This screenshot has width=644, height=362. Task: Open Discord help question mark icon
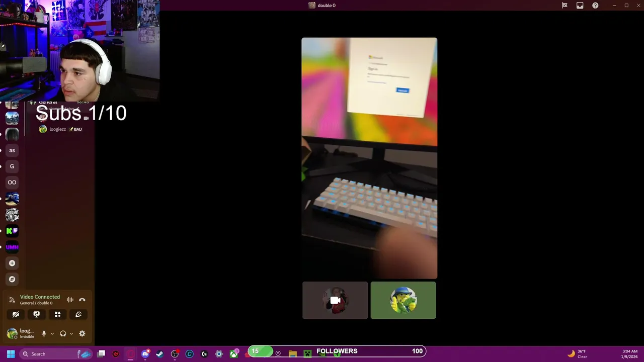point(595,6)
